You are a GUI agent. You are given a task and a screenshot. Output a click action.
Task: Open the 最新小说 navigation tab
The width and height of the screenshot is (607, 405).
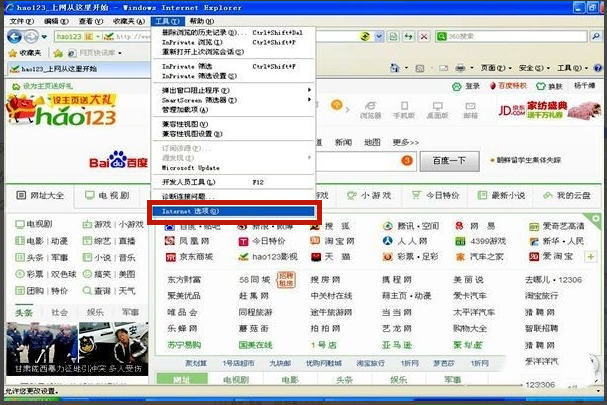pyautogui.click(x=501, y=196)
